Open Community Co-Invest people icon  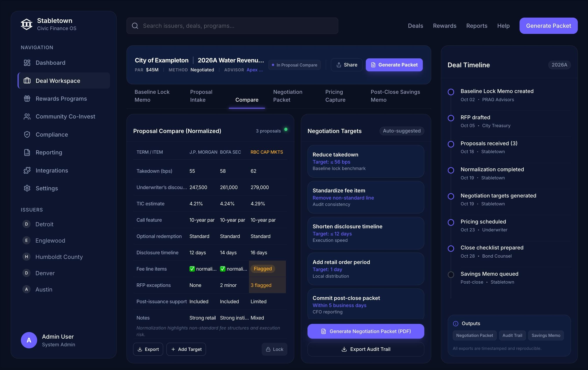(x=27, y=116)
